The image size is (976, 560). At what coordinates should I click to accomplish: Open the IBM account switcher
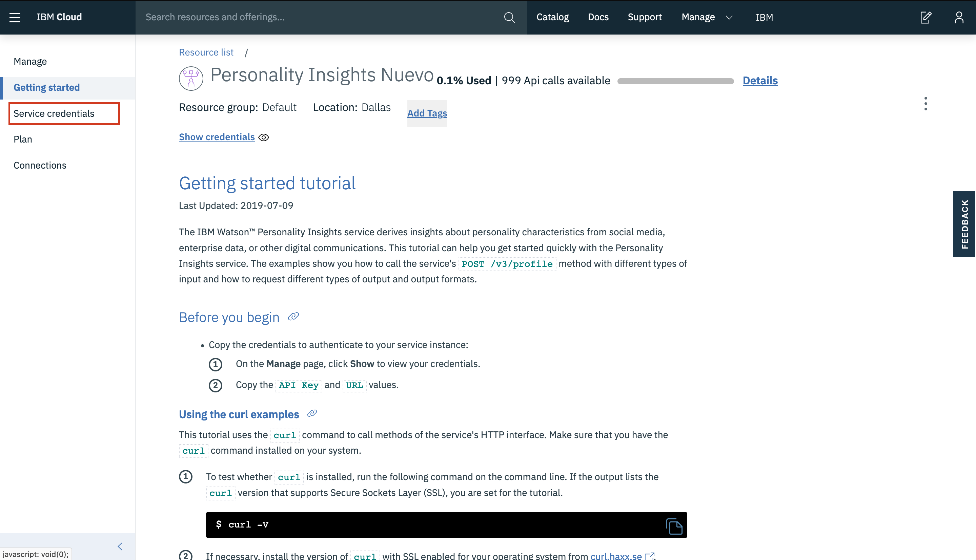(764, 17)
